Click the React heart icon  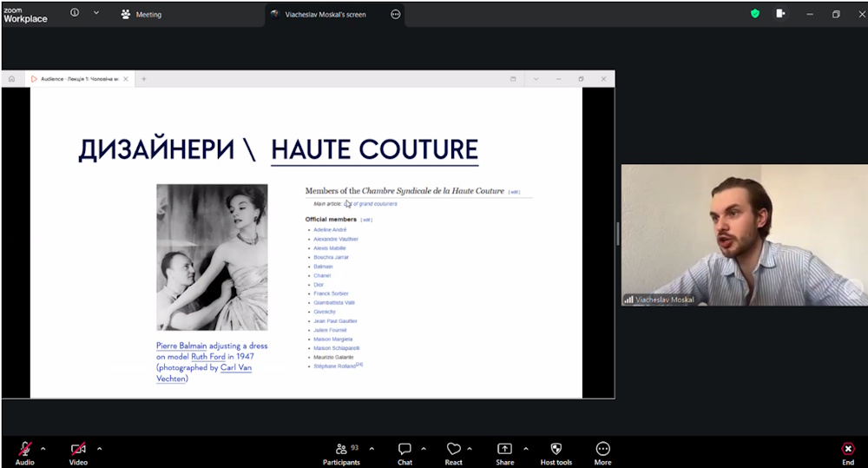point(453,450)
